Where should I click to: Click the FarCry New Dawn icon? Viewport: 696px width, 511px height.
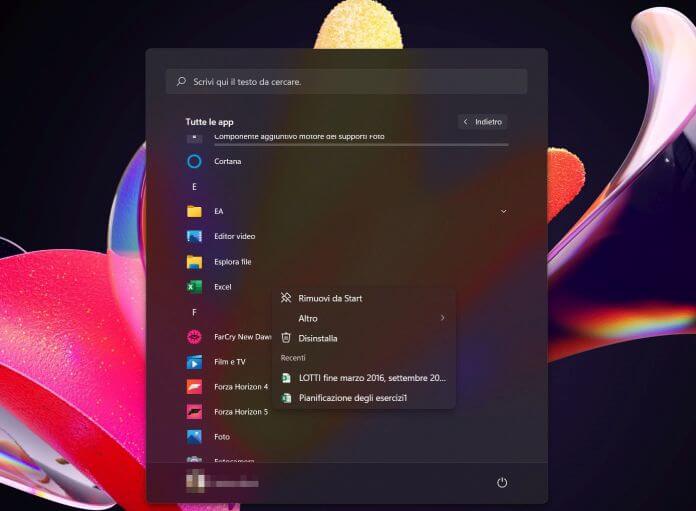coord(194,337)
